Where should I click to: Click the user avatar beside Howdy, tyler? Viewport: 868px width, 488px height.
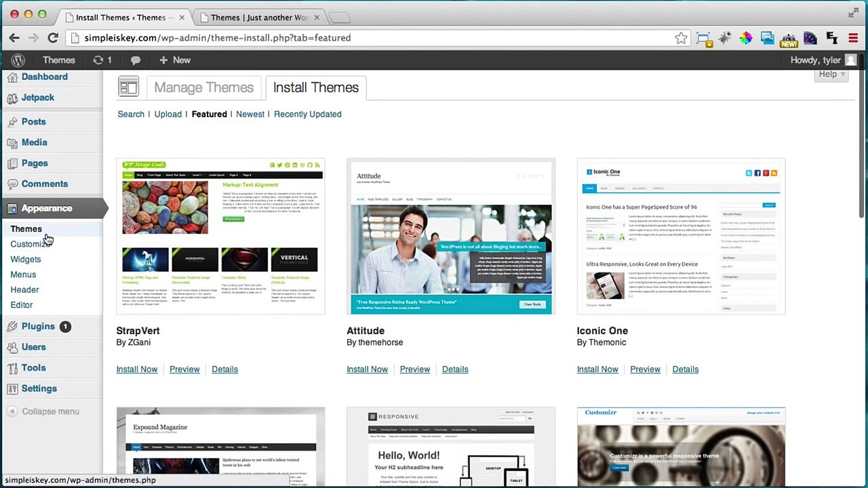point(851,60)
